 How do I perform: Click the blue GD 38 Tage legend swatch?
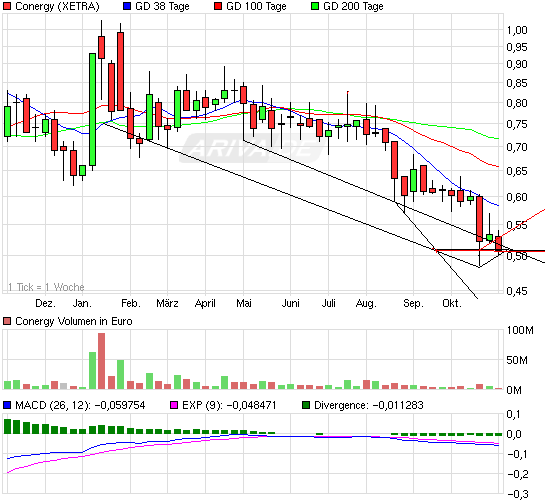[x=127, y=6]
